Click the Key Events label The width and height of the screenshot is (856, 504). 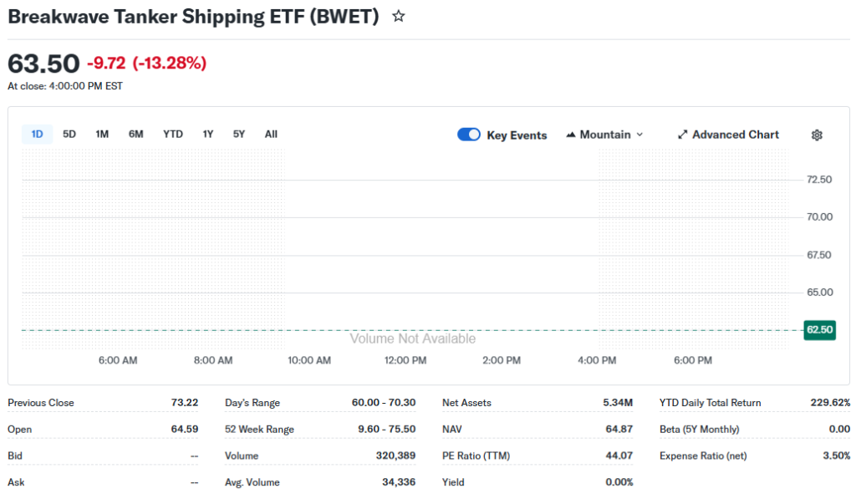coord(517,135)
